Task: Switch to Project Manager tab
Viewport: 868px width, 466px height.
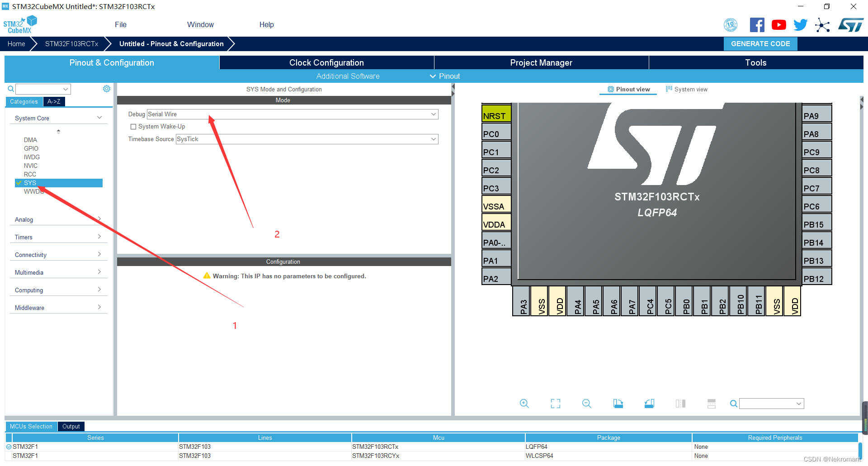Action: [x=541, y=63]
